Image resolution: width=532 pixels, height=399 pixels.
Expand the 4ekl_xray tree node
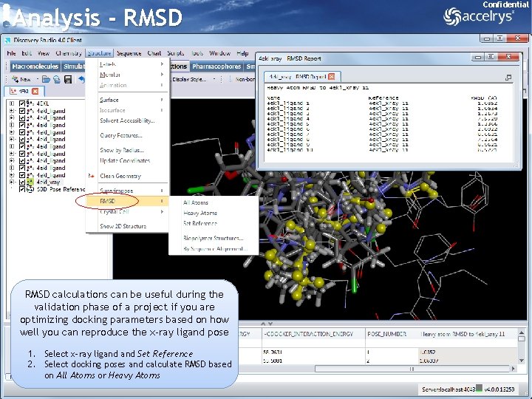(12, 183)
